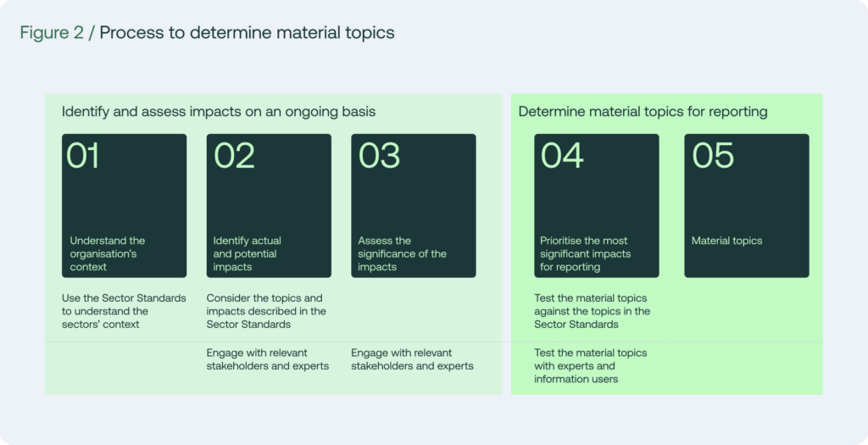Click 'Identify and assess impacts on an ongoing basis' heading

pyautogui.click(x=219, y=113)
